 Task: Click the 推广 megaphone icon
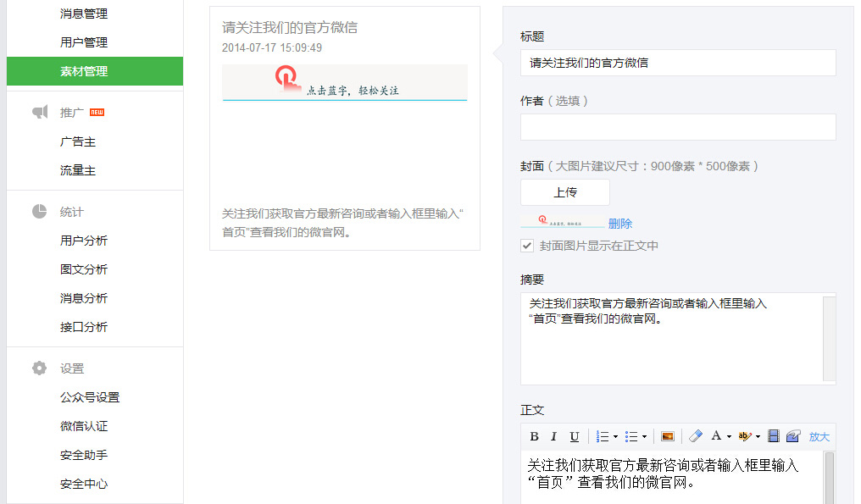click(40, 113)
